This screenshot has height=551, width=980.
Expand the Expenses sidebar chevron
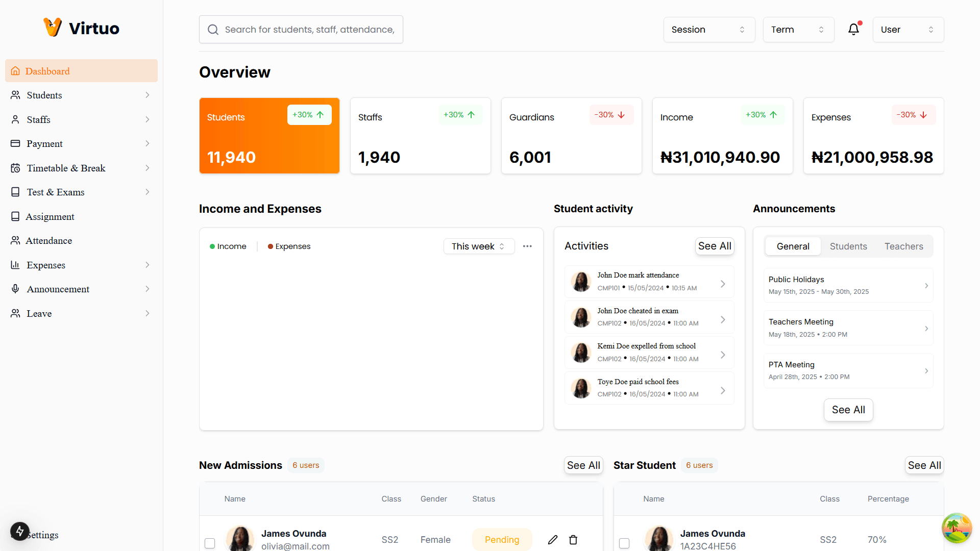147,265
